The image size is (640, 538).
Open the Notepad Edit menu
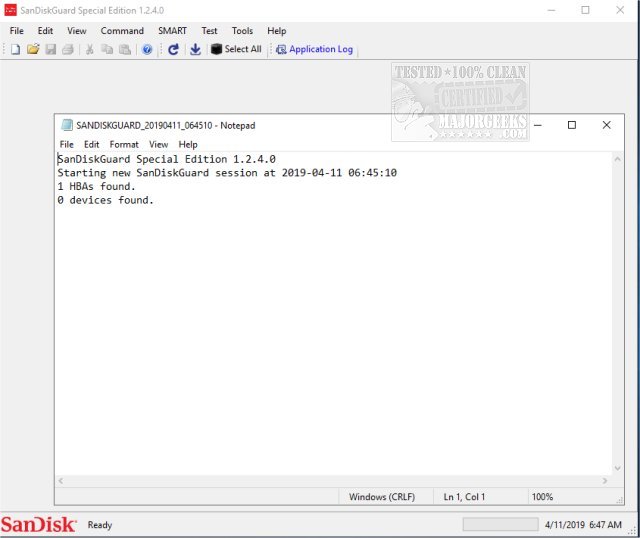coord(91,144)
